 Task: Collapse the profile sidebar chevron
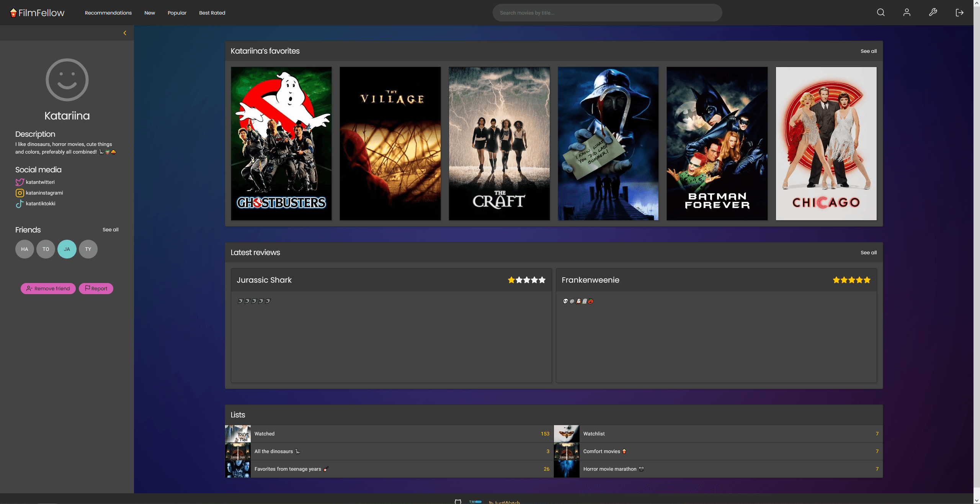[x=125, y=33]
